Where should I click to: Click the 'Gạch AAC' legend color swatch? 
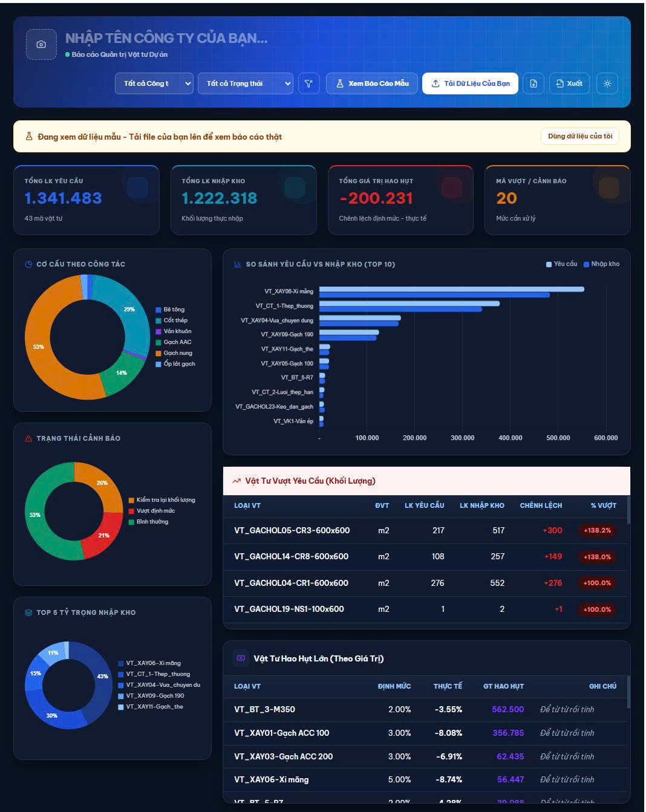point(158,342)
